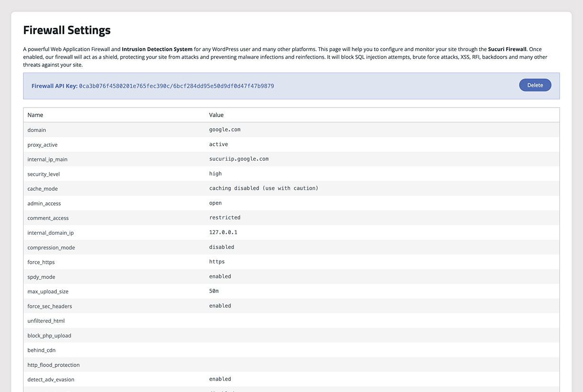Screen dimensions: 583x392
Task: Click the Delete button for API key
Action: click(535, 85)
